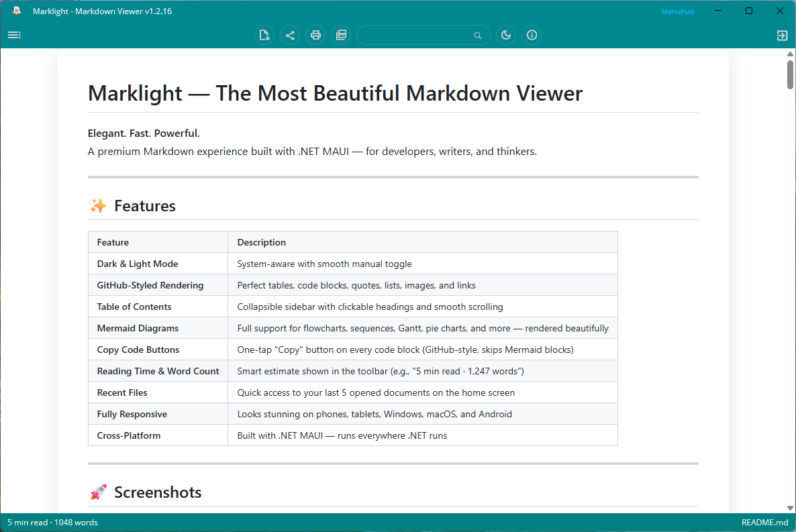Click the main title heading 'Marklight — The Most Beautiful Markdown Viewer'
The width and height of the screenshot is (796, 532).
335,93
